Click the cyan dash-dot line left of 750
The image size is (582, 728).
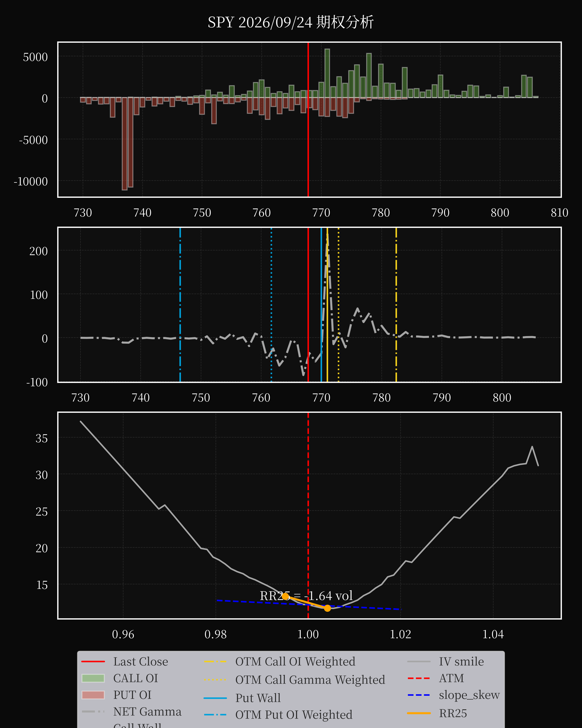tap(180, 305)
